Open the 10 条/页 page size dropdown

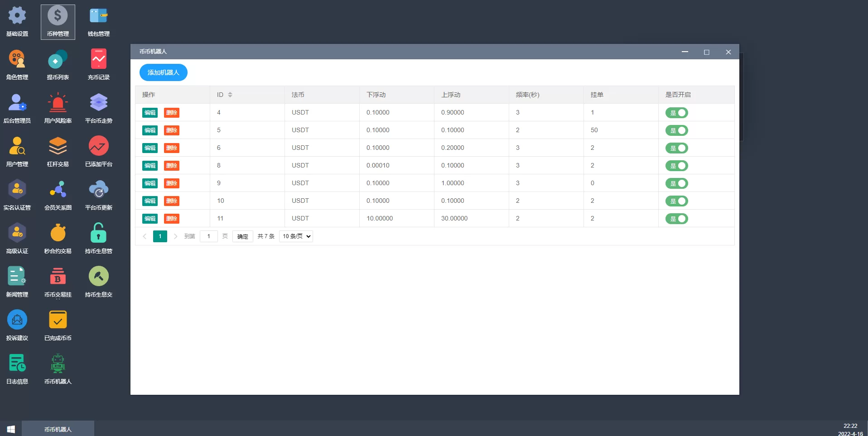click(296, 236)
